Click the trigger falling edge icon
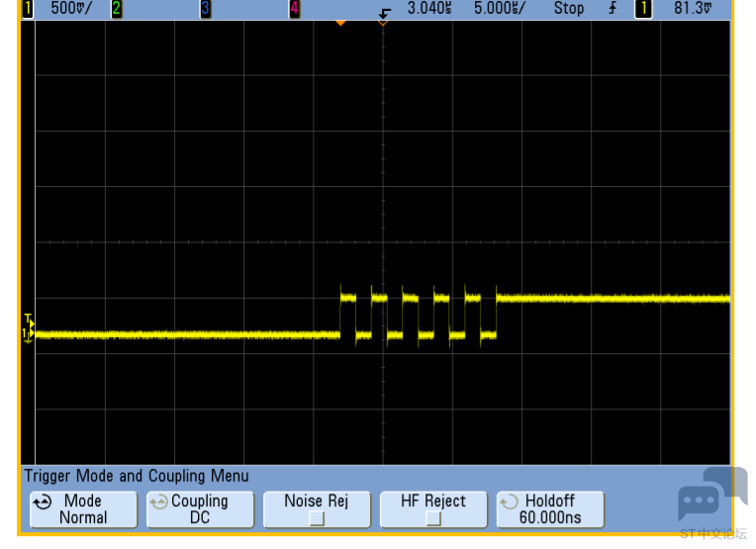Screen dimensions: 756x549 click(385, 13)
